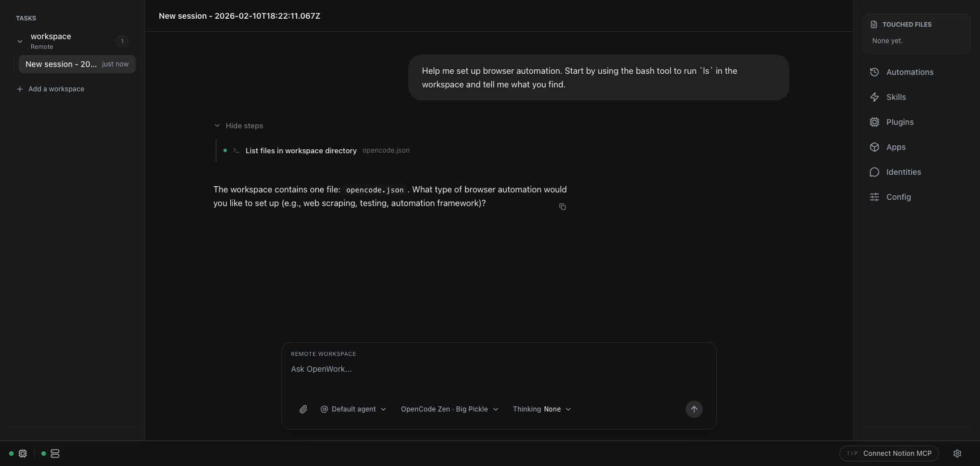The image size is (980, 466).
Task: Open the Thinking None dropdown
Action: [542, 409]
